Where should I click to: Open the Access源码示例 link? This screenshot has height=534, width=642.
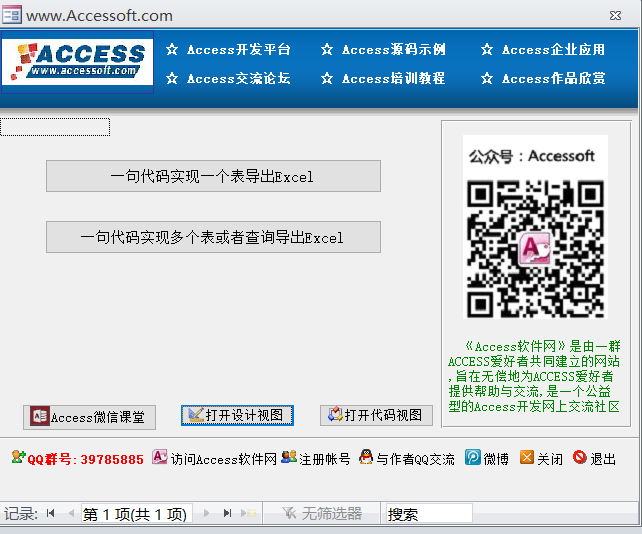tap(393, 50)
